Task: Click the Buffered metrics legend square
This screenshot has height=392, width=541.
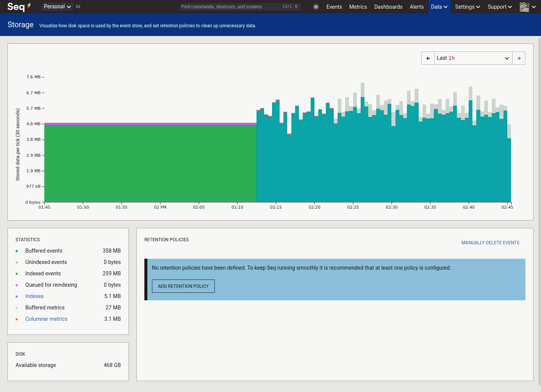Action: tap(17, 308)
